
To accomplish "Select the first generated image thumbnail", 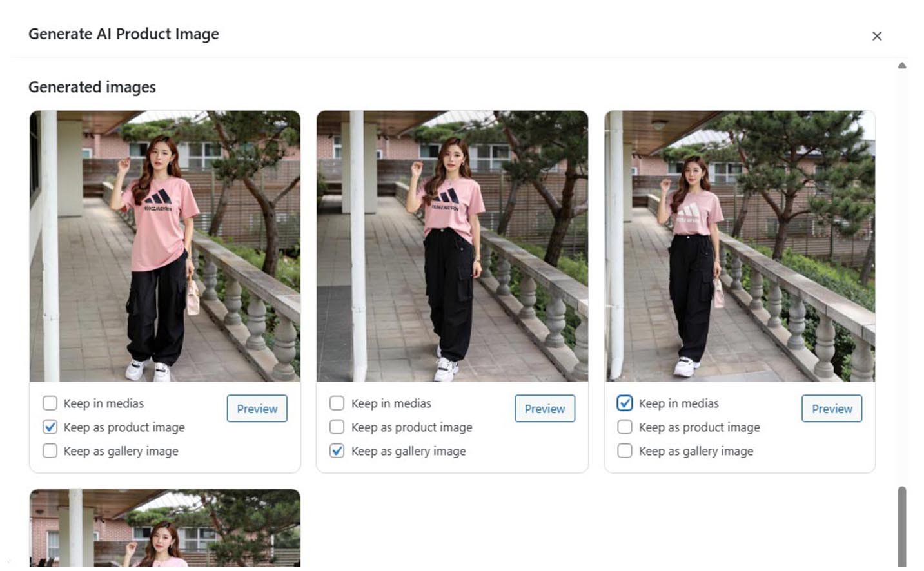I will (164, 246).
